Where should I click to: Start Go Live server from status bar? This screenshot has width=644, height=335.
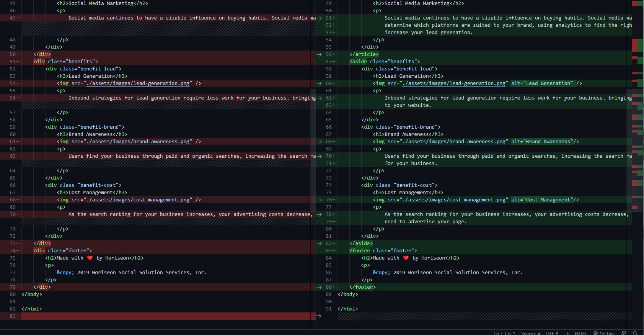pos(604,333)
